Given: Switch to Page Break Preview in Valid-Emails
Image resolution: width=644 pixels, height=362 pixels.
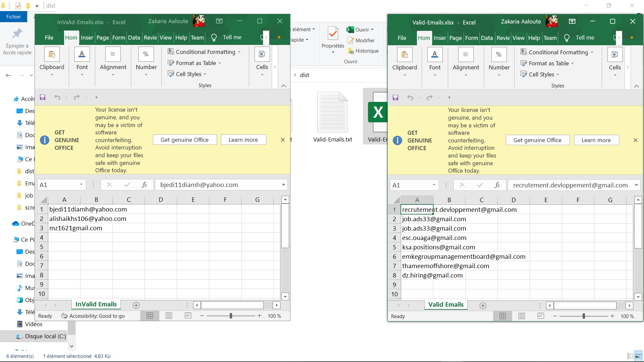Looking at the screenshot, I should tap(541, 316).
